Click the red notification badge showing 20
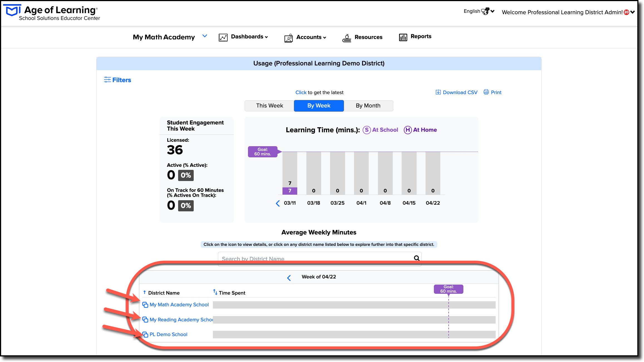644x362 pixels. tap(626, 12)
